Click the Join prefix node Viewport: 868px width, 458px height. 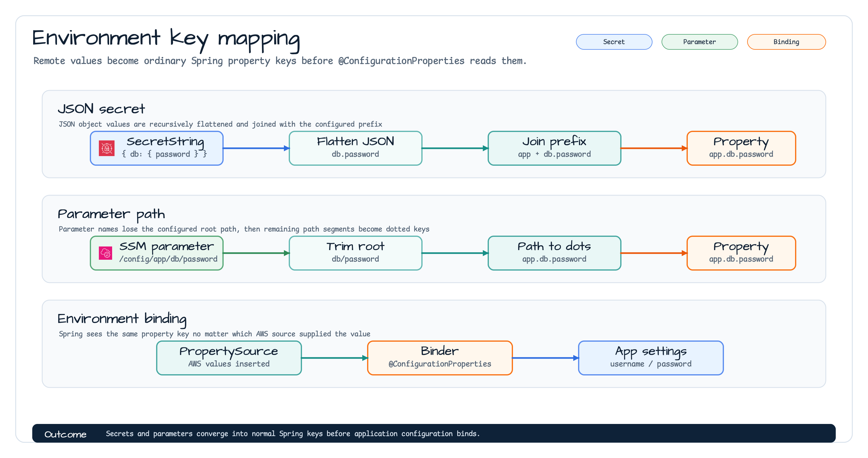point(554,148)
